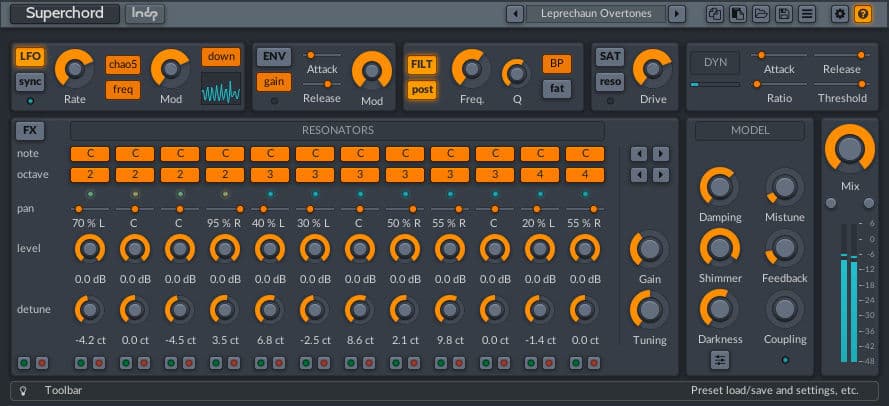Viewport: 889px width, 406px height.
Task: Toggle the LFO section on/off
Action: [30, 57]
